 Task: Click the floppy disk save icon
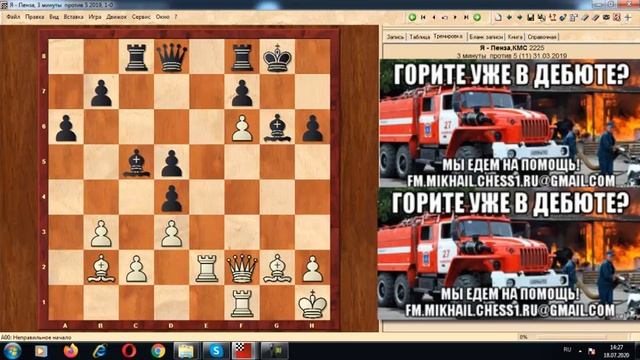pyautogui.click(x=530, y=18)
